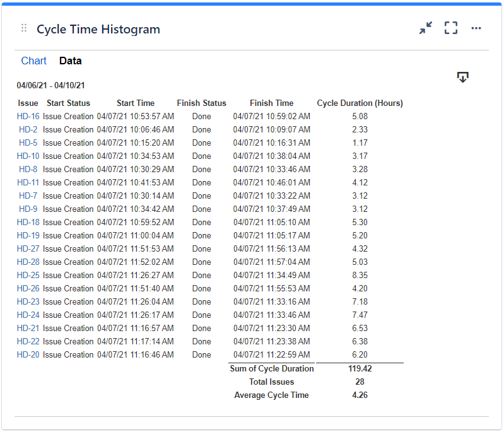Open issue HD-23 link
The width and height of the screenshot is (504, 432).
click(x=28, y=302)
